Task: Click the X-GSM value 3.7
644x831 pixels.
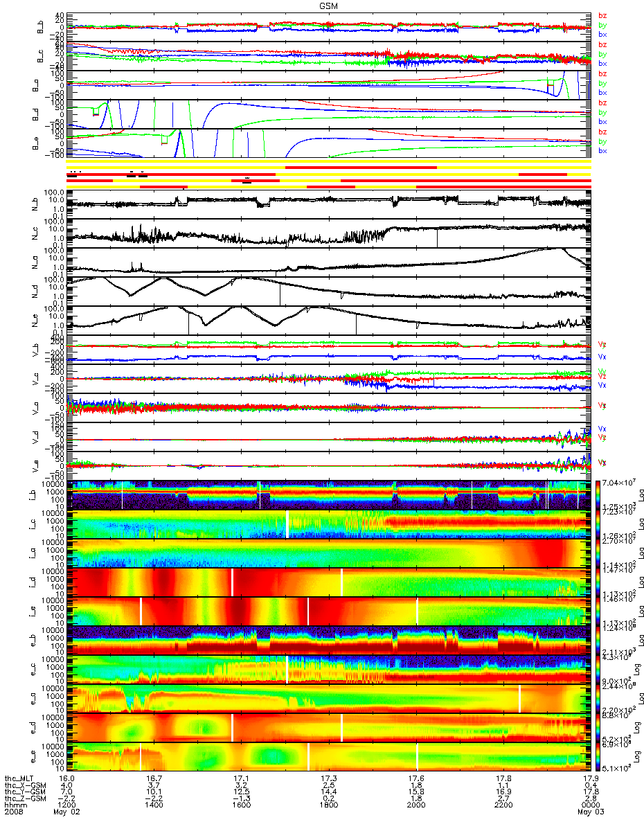Action: point(154,785)
